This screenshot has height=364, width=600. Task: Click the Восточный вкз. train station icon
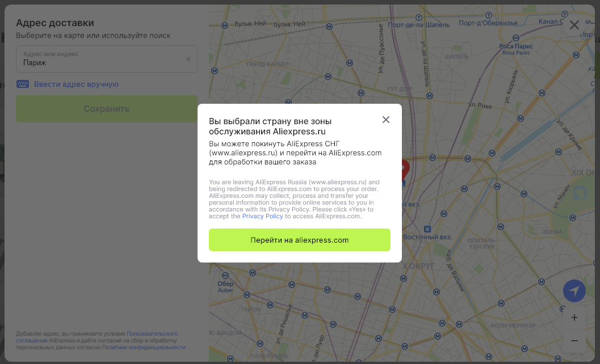(x=427, y=229)
